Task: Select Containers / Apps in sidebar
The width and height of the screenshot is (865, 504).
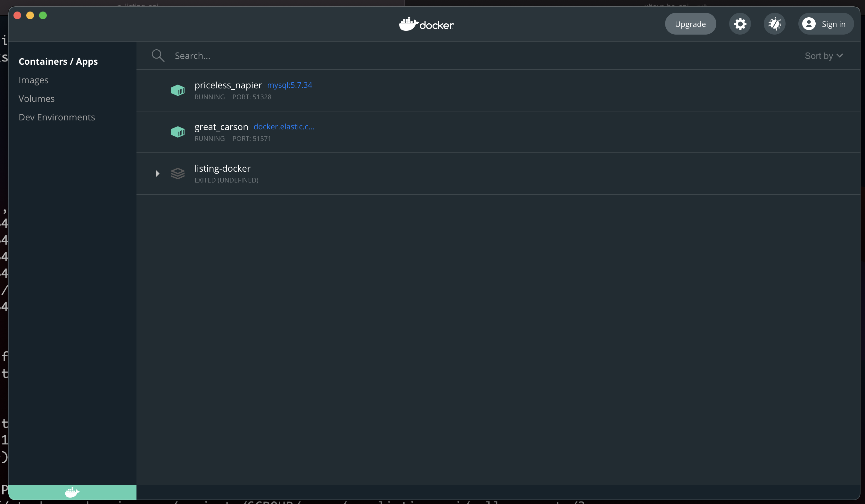Action: pos(58,61)
